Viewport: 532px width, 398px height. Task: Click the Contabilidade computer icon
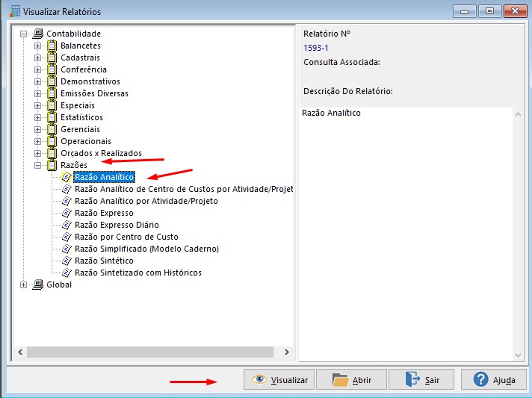[x=38, y=34]
